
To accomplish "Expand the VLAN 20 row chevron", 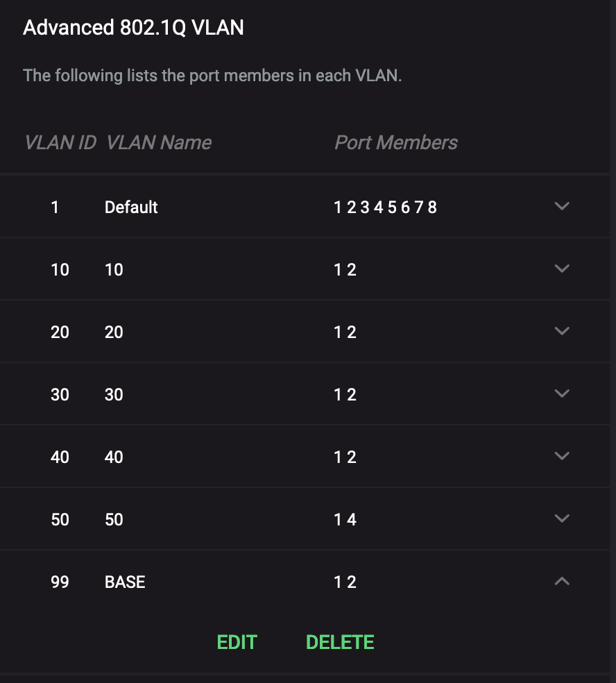I will click(562, 331).
